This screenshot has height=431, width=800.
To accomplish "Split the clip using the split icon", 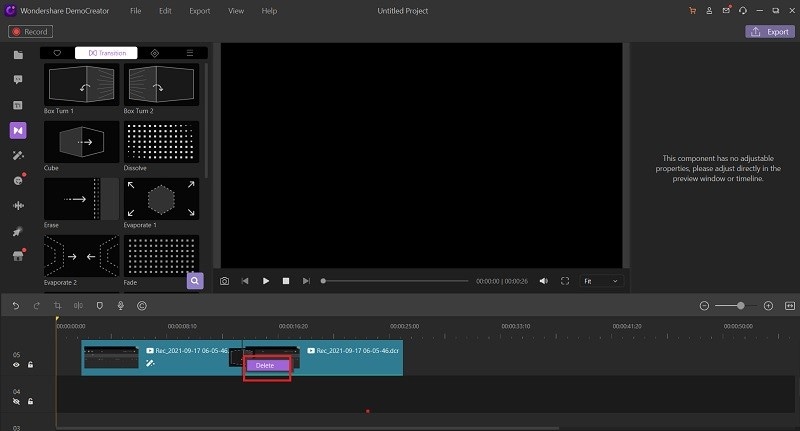I will point(78,306).
